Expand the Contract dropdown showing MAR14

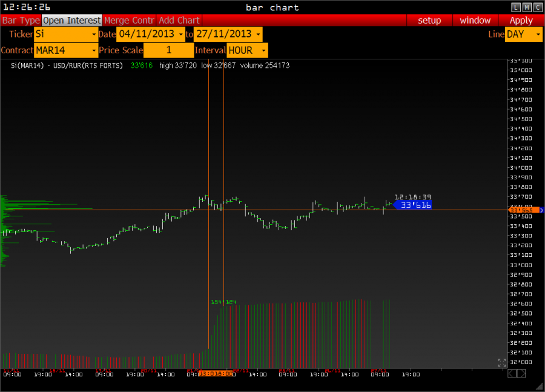click(x=66, y=50)
